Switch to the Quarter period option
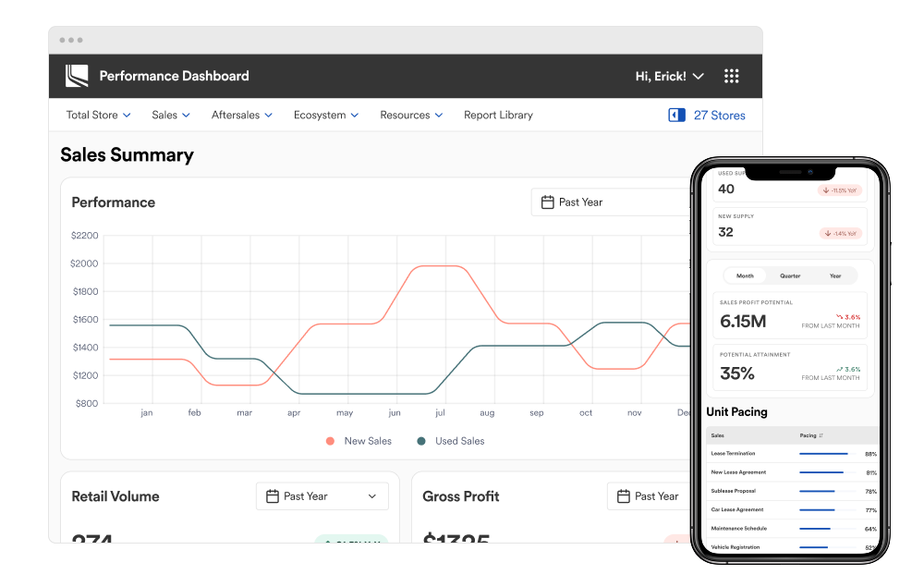 790,276
